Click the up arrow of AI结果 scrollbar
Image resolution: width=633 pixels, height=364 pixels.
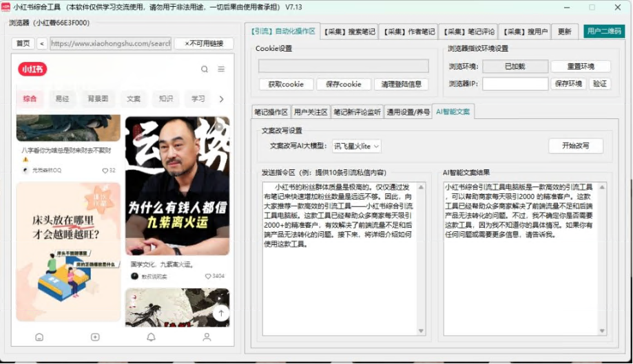click(x=602, y=187)
